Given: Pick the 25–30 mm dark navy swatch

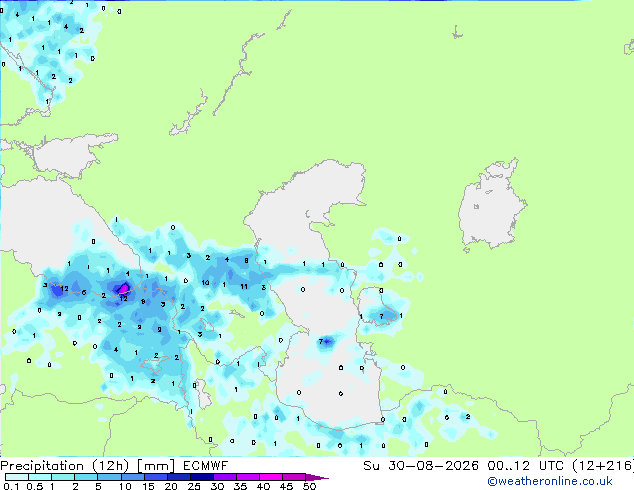Looking at the screenshot, I should point(201,477).
